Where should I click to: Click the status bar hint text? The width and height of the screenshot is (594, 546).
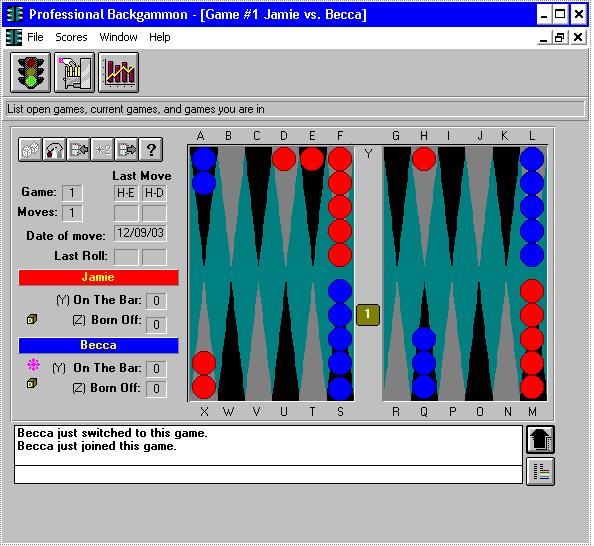136,110
